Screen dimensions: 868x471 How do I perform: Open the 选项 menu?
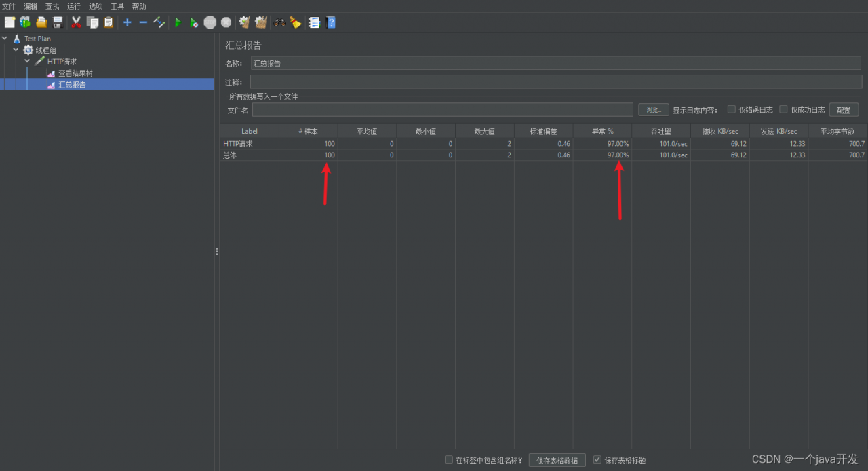click(x=96, y=6)
